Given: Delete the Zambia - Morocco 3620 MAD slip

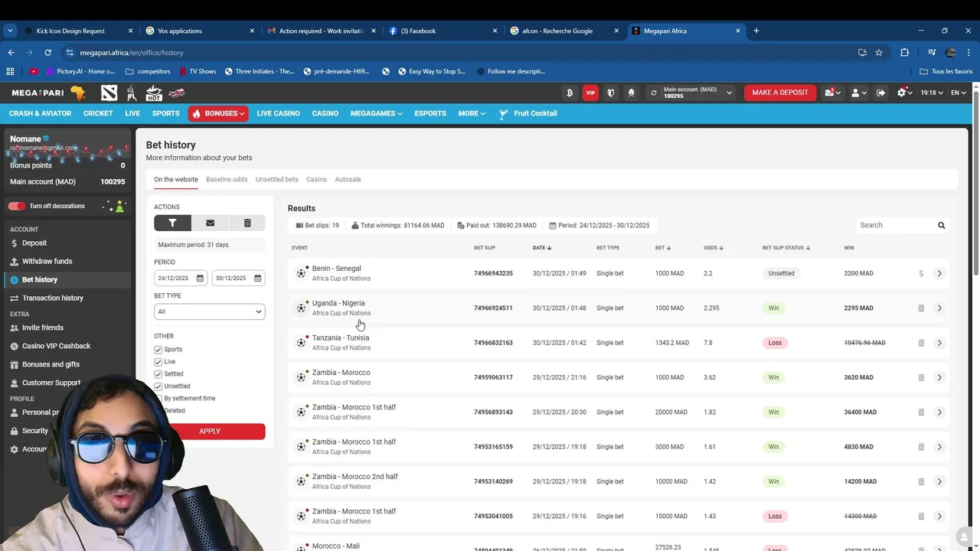Looking at the screenshot, I should click(x=921, y=377).
